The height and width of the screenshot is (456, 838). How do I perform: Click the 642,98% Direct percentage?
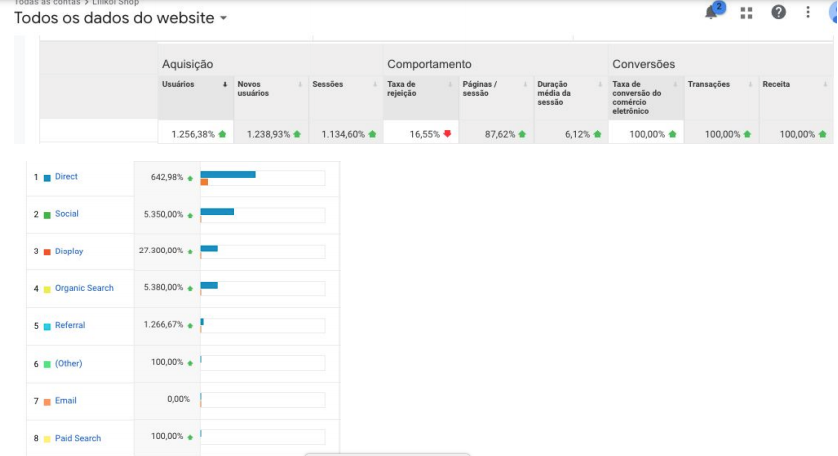tap(167, 177)
